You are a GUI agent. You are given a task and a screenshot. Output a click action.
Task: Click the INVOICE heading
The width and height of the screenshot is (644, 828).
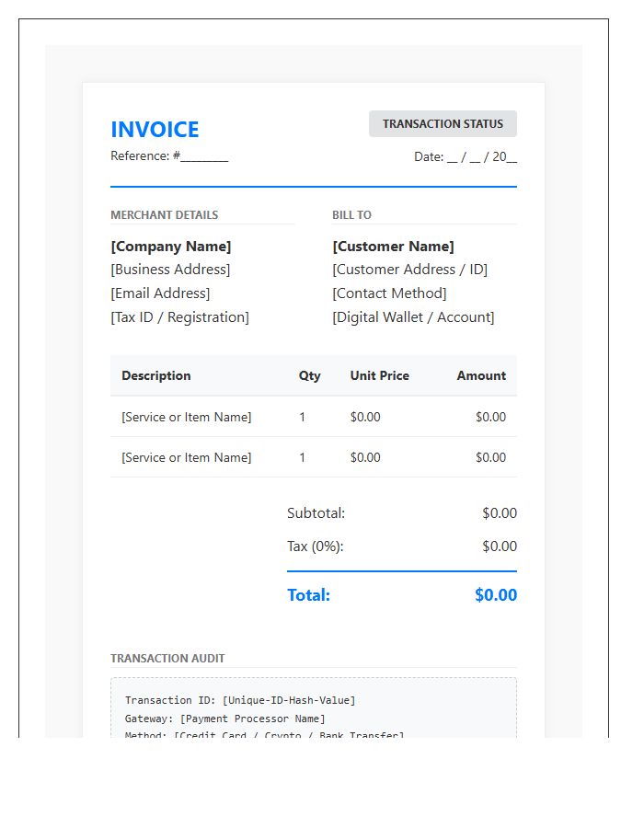(155, 130)
